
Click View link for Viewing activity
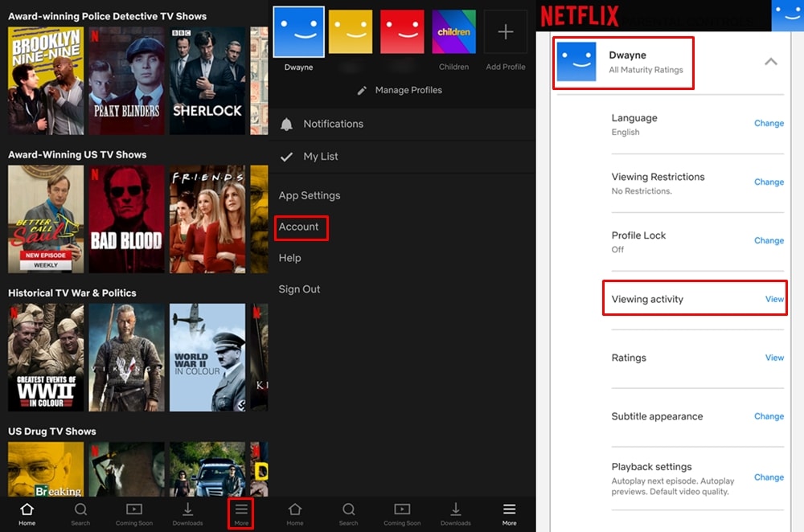coord(774,299)
